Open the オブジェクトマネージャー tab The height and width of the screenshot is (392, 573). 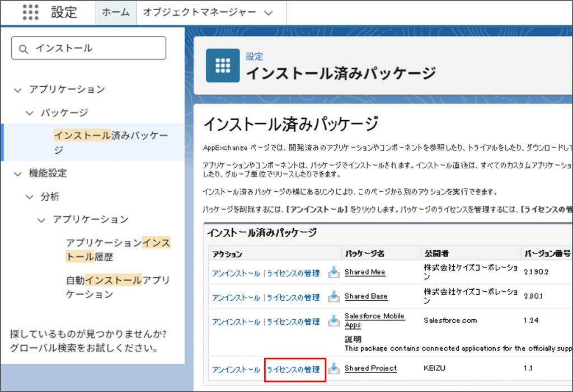(199, 12)
